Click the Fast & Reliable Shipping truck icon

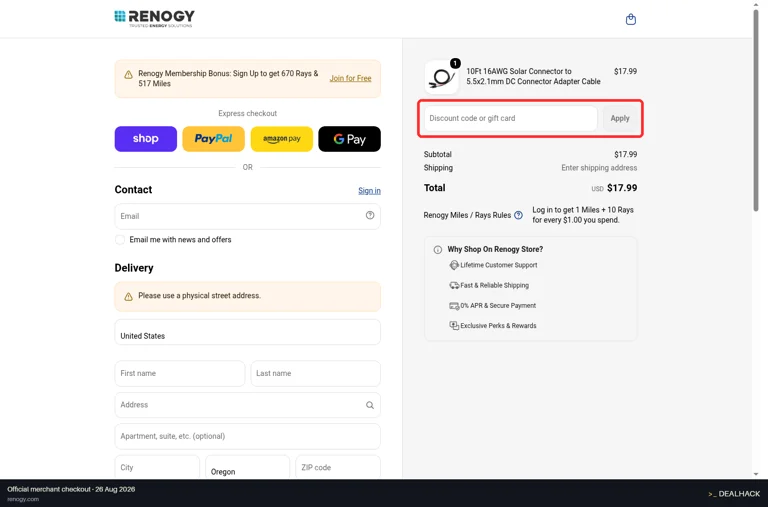[x=454, y=285]
